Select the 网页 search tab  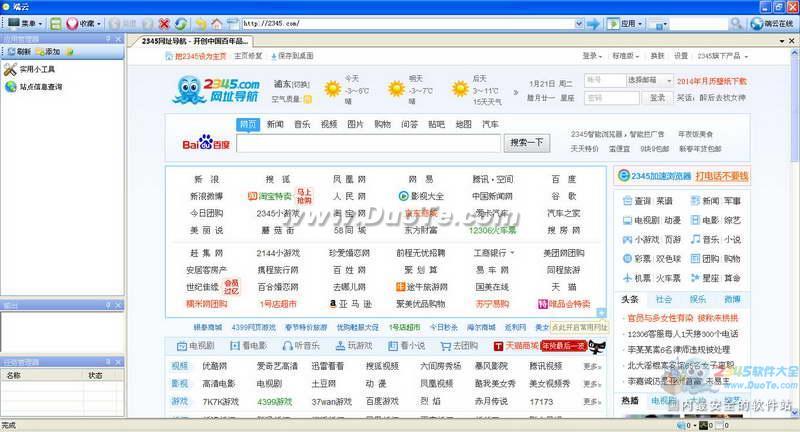tap(248, 124)
